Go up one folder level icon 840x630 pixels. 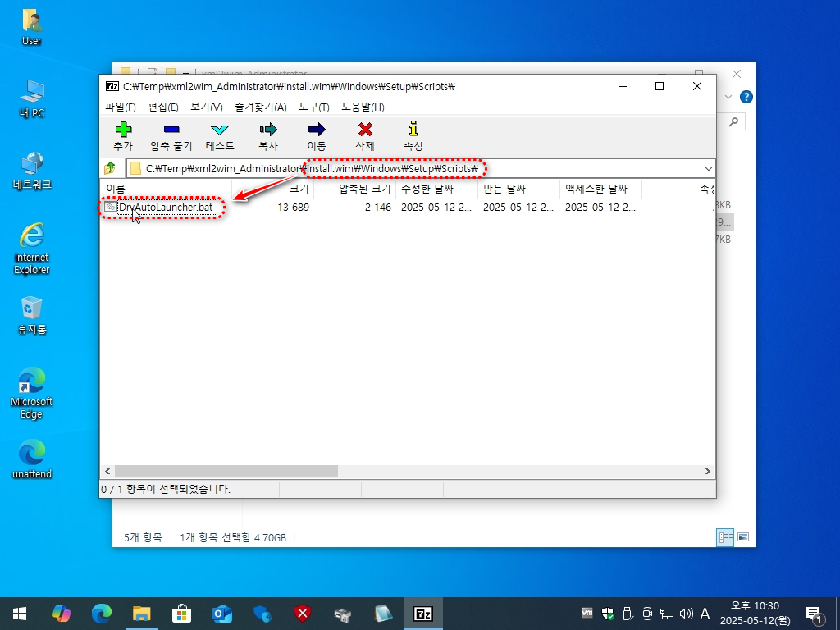coord(110,168)
